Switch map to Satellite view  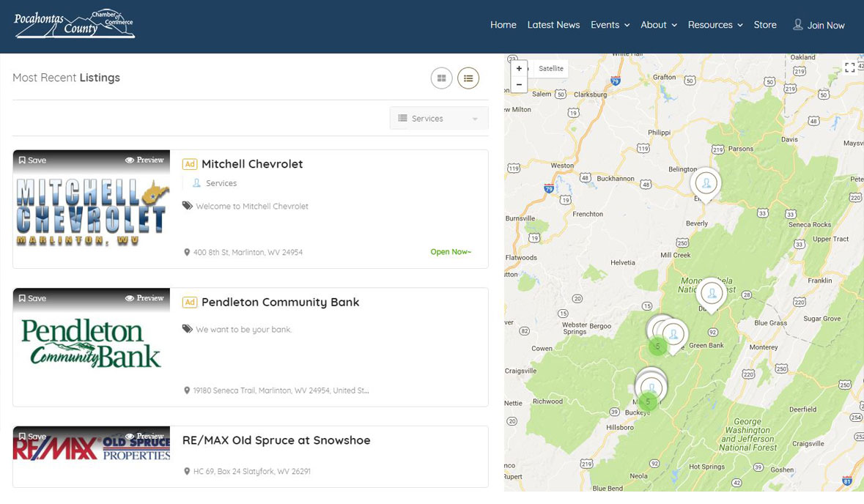click(x=551, y=69)
